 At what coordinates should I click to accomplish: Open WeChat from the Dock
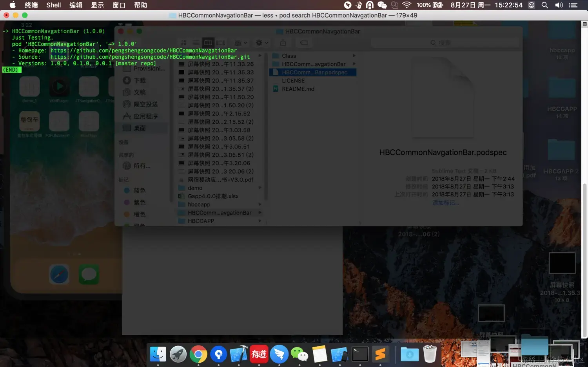click(299, 354)
